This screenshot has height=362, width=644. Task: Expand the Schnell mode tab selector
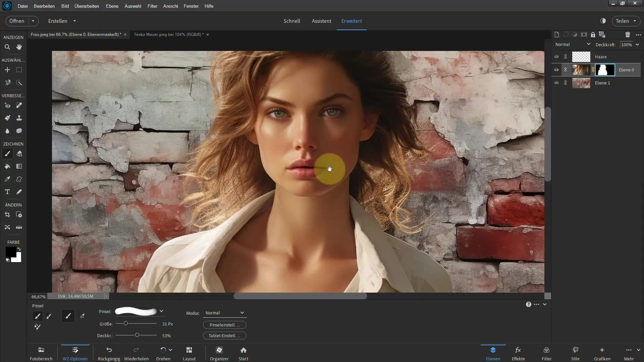tap(292, 21)
